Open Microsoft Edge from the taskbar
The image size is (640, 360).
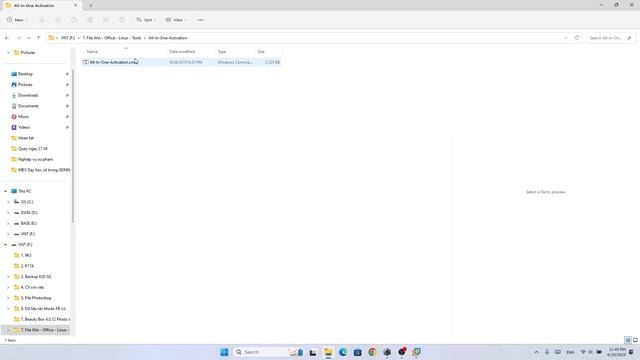342,352
